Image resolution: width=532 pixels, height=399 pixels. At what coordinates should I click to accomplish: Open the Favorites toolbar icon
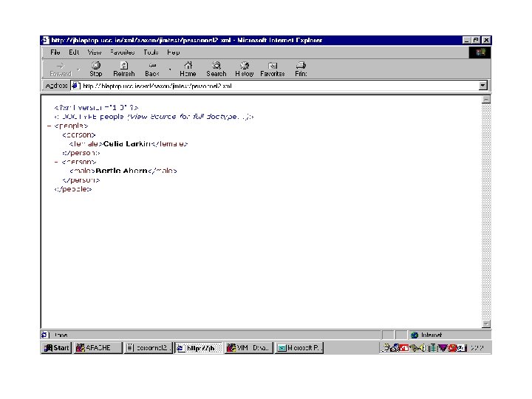273,66
